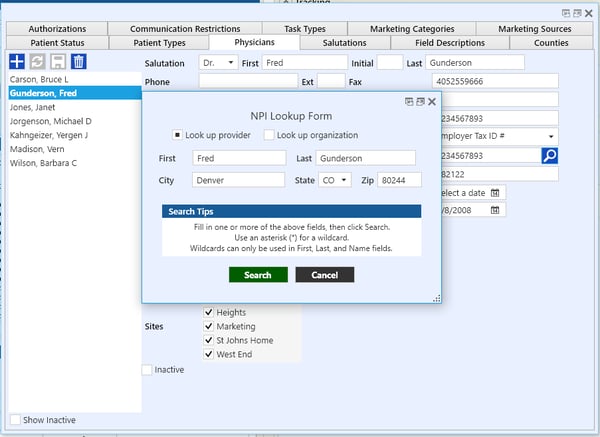Select Jones, Janet in physician list
Screen dimensions: 600x437
point(75,107)
